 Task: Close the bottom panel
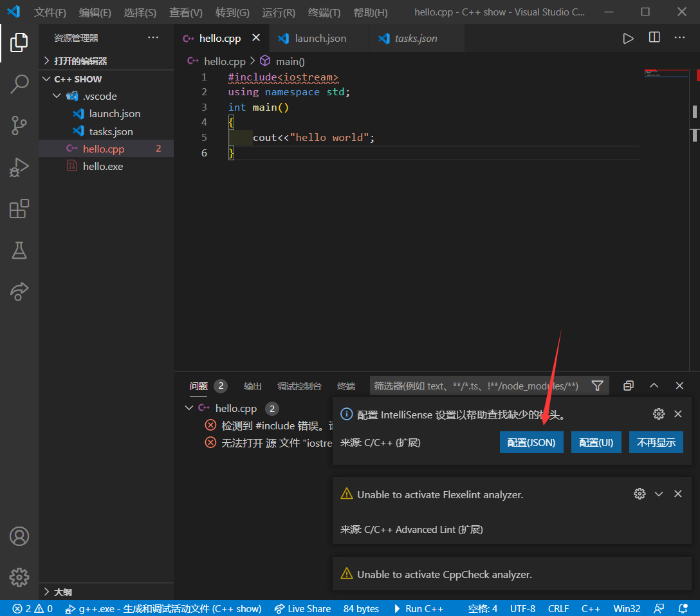click(679, 386)
